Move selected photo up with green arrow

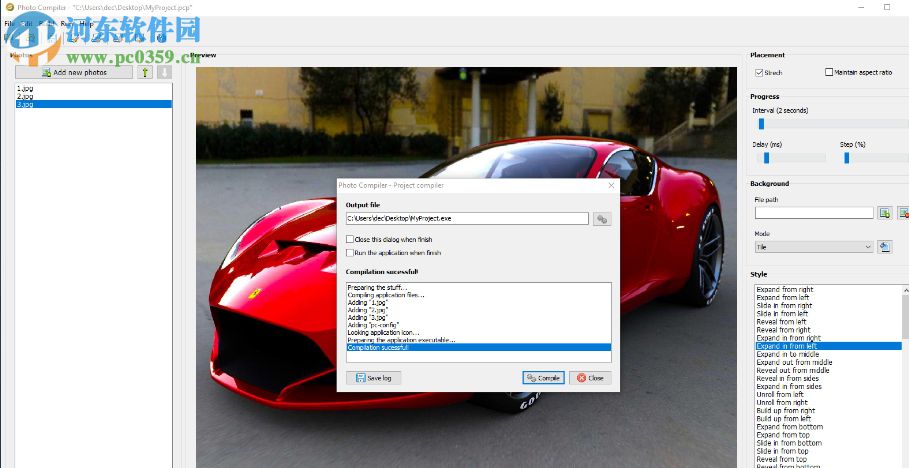144,72
